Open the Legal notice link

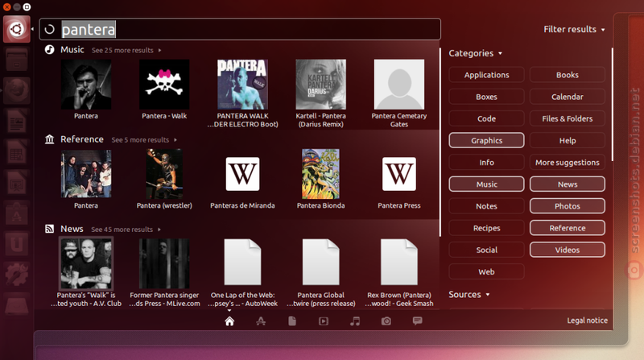588,321
